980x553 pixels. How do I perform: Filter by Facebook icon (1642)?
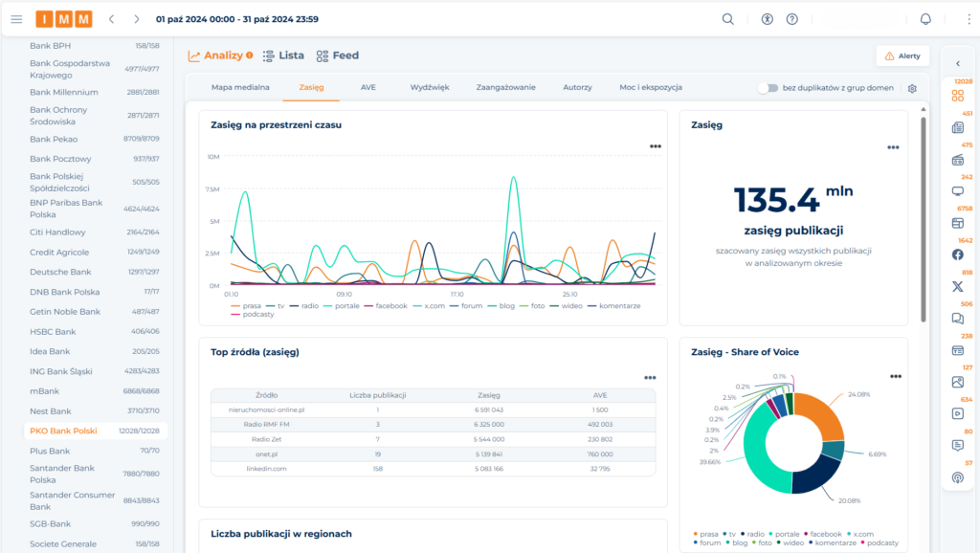point(957,254)
